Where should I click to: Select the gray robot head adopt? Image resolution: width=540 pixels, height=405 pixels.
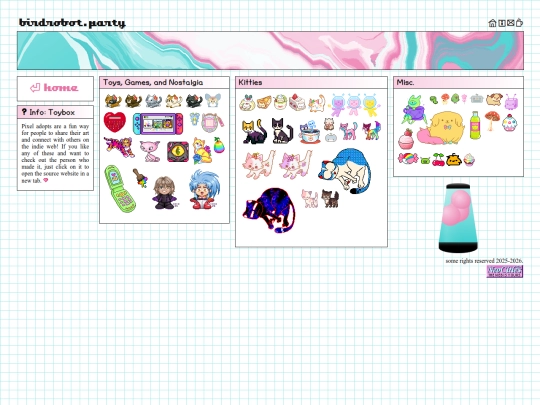pos(477,99)
